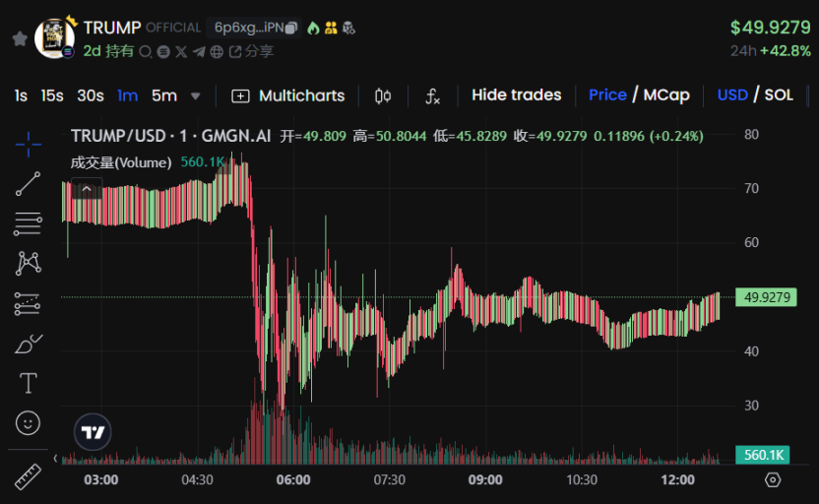The height and width of the screenshot is (504, 819).
Task: Pick the ruler measure tool
Action: [29, 476]
